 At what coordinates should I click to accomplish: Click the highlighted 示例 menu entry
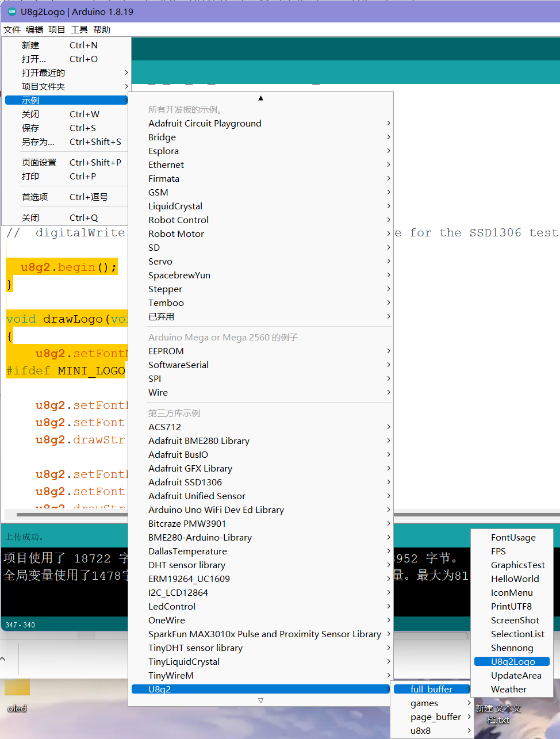click(x=67, y=100)
